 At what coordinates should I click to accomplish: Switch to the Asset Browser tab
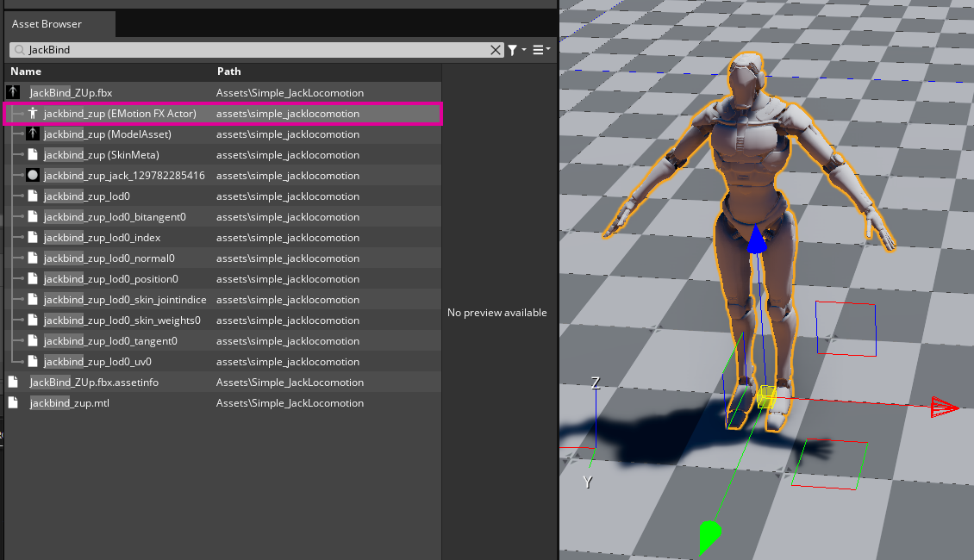click(47, 23)
